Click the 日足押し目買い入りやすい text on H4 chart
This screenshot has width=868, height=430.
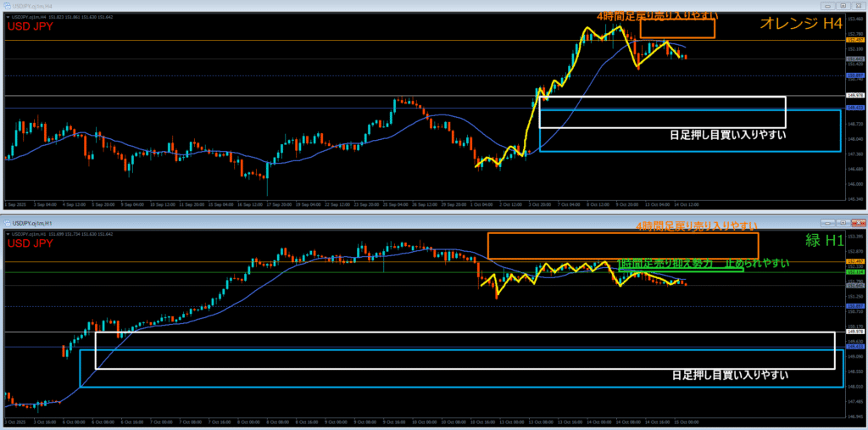coord(728,134)
